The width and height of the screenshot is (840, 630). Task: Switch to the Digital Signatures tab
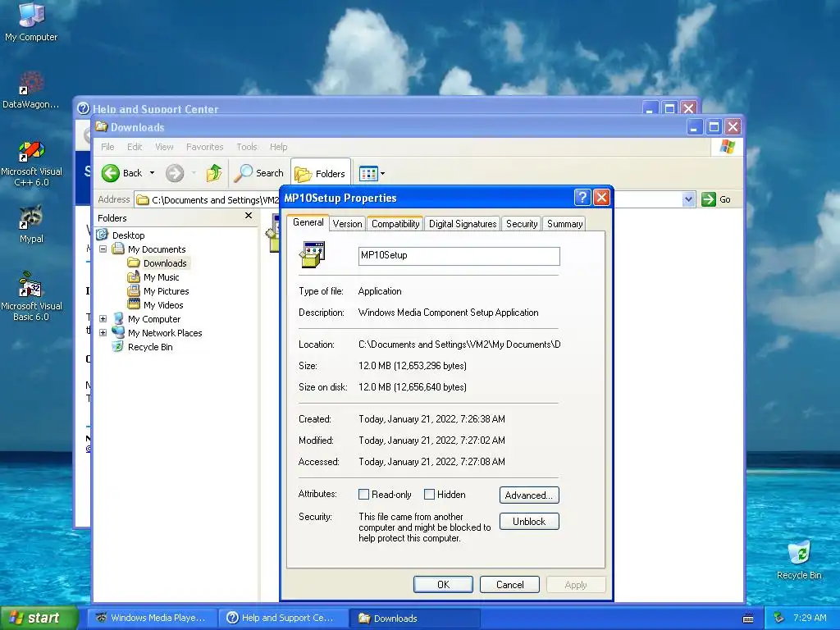click(463, 224)
